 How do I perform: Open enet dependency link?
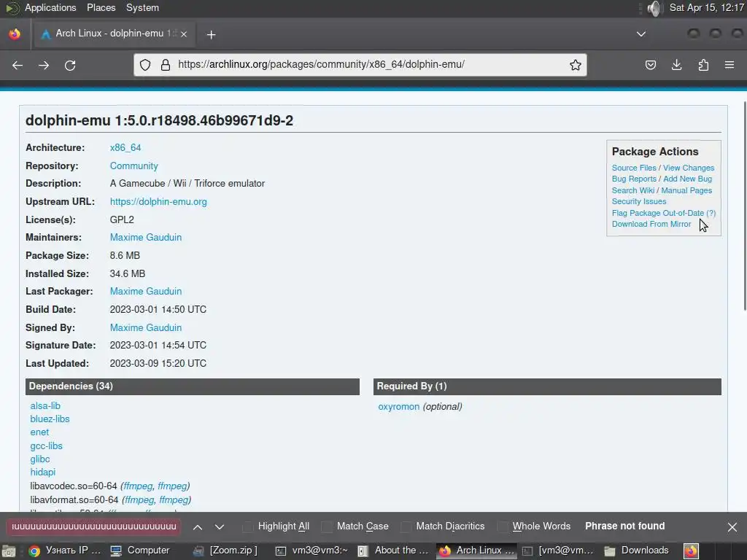[39, 432]
